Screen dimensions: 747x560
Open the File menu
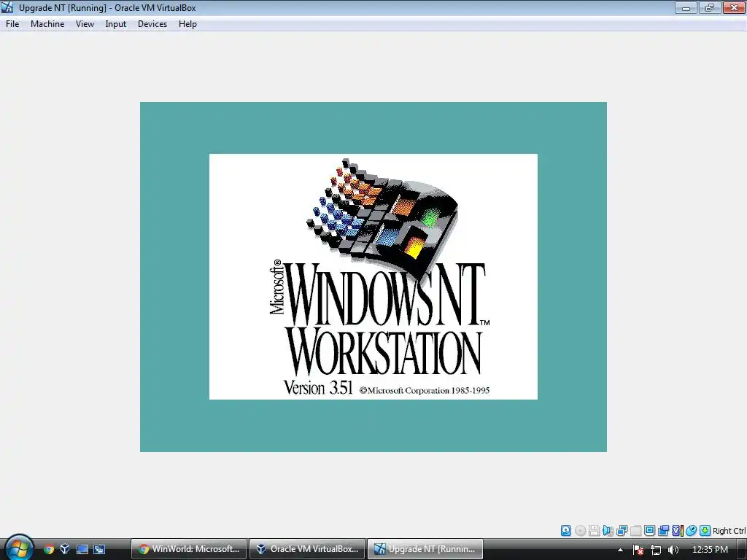pyautogui.click(x=12, y=24)
